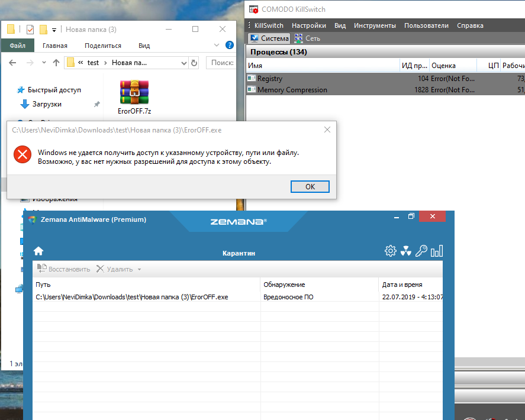Screen dimensions: 525x420
Task: Go back in File Explorer
Action: (12, 63)
